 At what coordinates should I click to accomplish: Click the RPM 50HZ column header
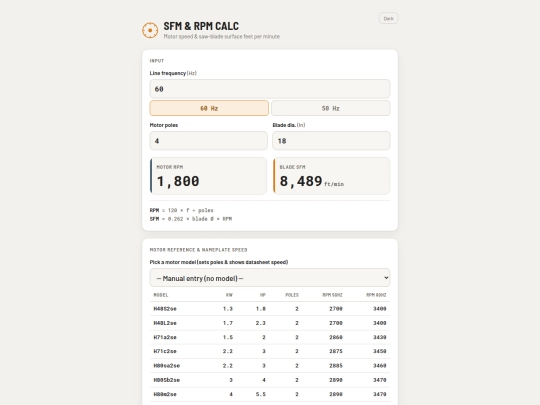[332, 295]
